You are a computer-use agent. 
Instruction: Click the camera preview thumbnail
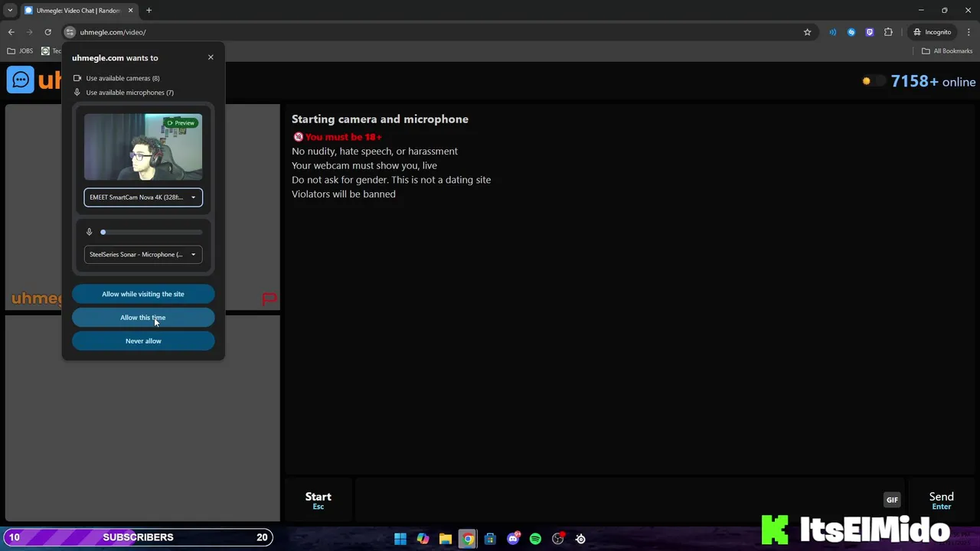(x=143, y=147)
